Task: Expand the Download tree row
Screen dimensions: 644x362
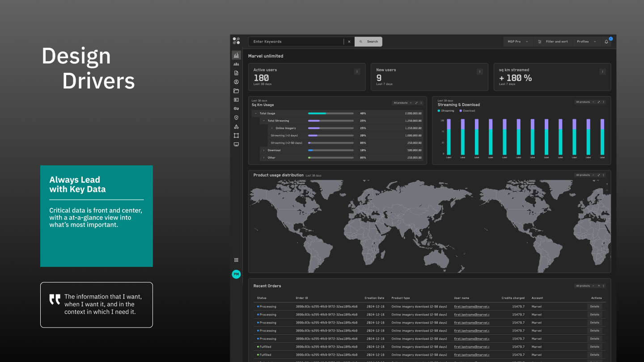Action: (264, 150)
